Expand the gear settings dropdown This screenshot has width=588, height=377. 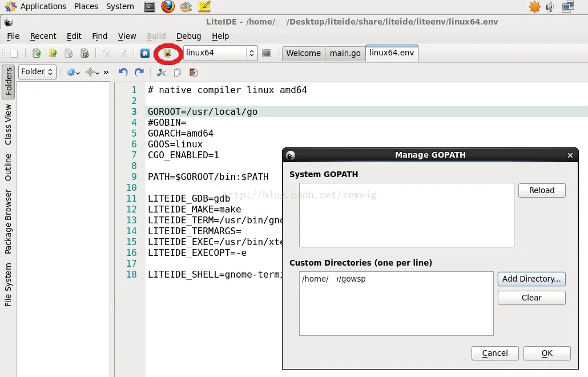73,72
